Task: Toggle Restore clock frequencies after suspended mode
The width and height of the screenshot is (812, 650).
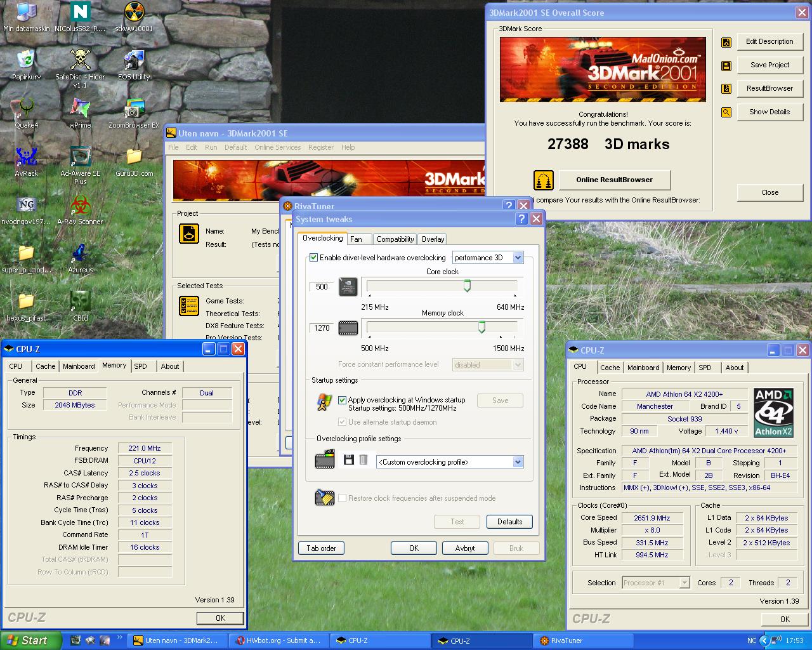Action: pyautogui.click(x=343, y=498)
